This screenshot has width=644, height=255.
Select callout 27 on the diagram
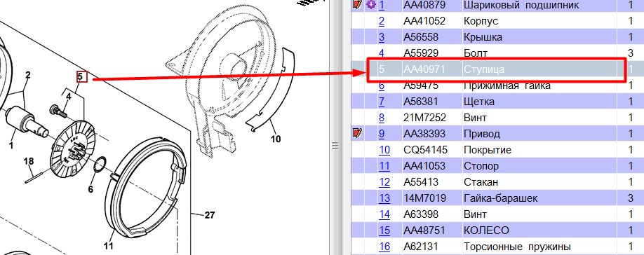pyautogui.click(x=210, y=215)
